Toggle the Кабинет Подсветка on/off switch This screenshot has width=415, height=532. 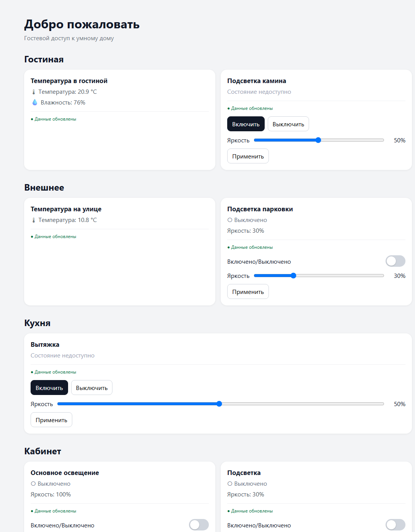[395, 525]
